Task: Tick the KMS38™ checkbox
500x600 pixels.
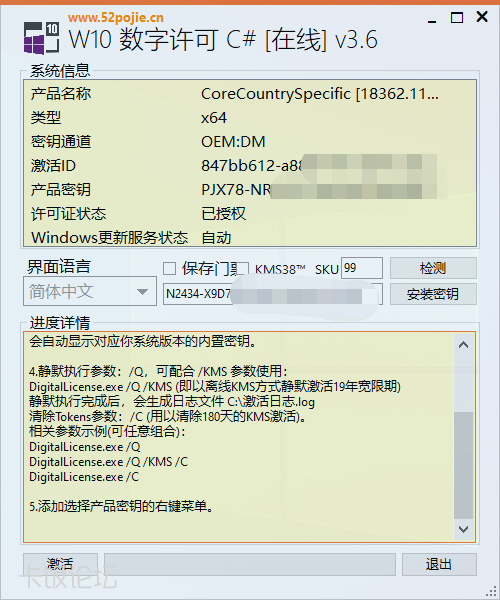Action: [244, 269]
